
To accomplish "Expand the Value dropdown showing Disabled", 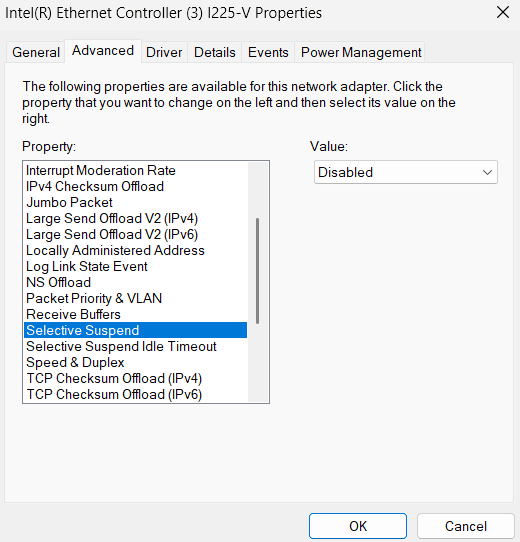I will (406, 172).
